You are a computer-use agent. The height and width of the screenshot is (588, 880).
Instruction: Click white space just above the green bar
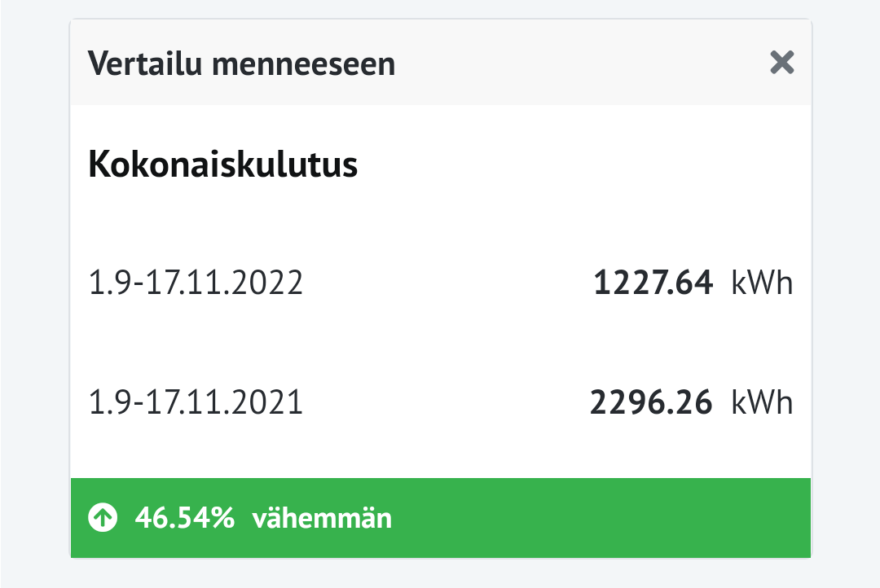coord(440,460)
